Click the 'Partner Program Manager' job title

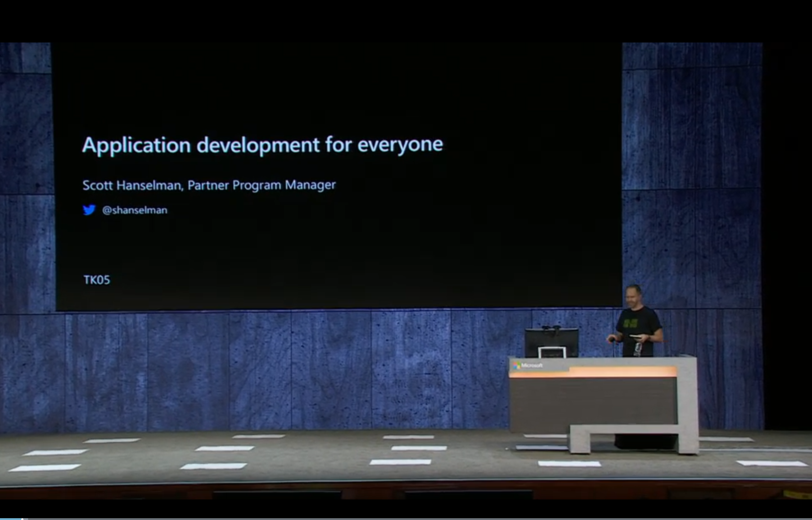pyautogui.click(x=261, y=185)
